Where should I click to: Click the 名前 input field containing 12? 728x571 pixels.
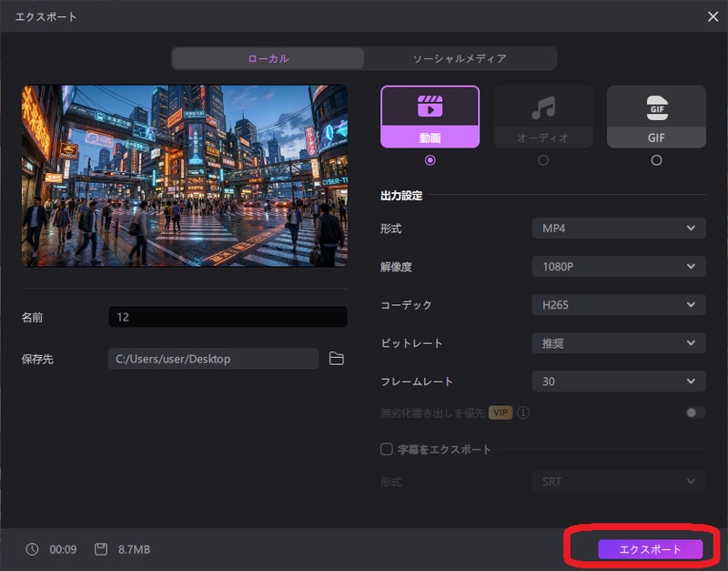point(228,317)
